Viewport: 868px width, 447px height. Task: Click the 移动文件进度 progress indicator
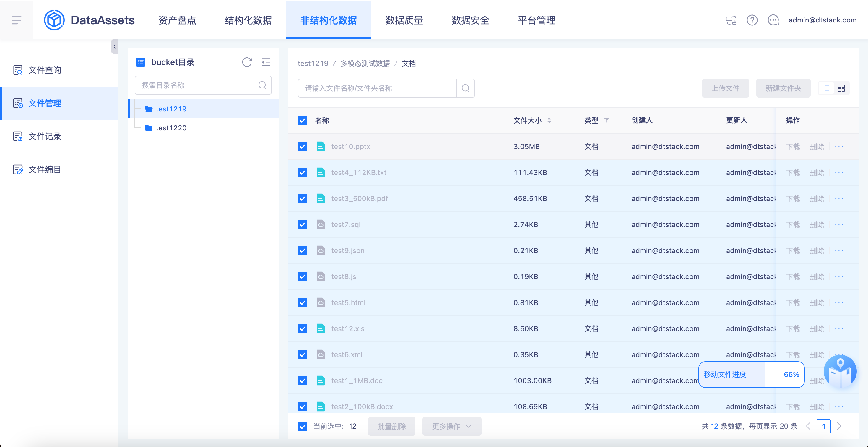click(x=751, y=374)
